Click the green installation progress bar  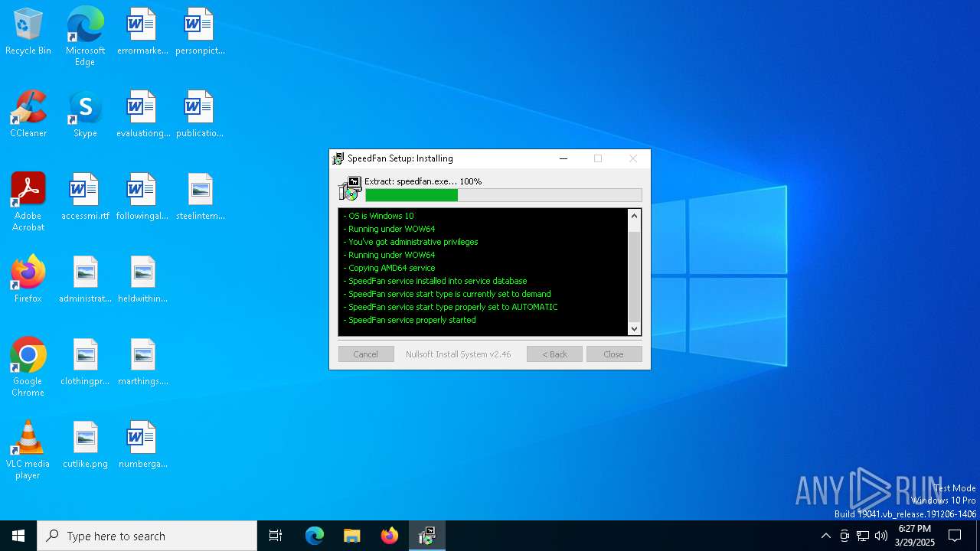click(x=504, y=195)
